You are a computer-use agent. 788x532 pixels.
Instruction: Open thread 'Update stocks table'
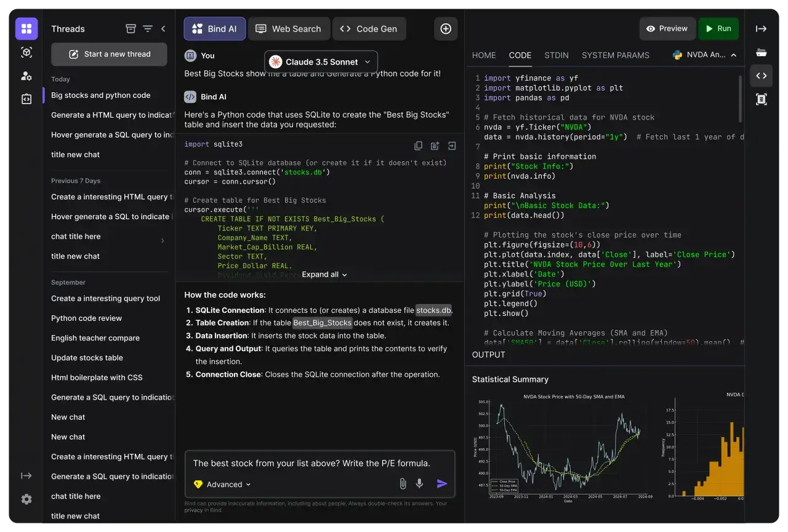pos(87,358)
